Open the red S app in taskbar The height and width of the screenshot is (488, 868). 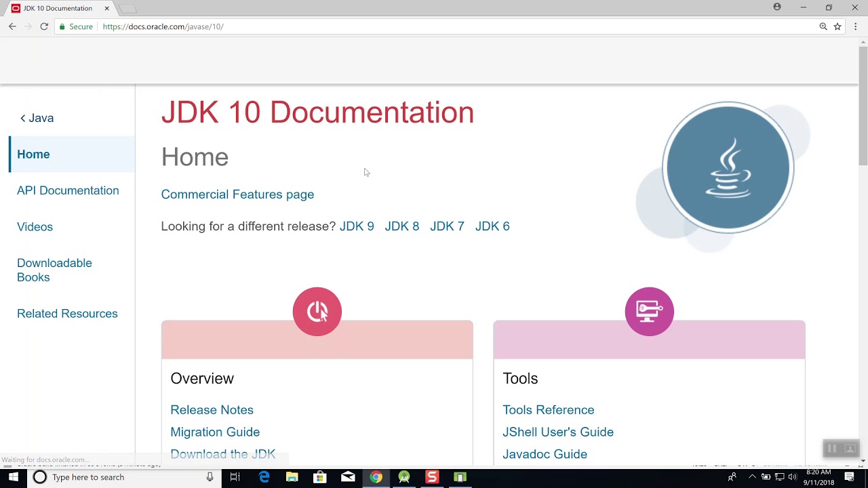tap(432, 477)
